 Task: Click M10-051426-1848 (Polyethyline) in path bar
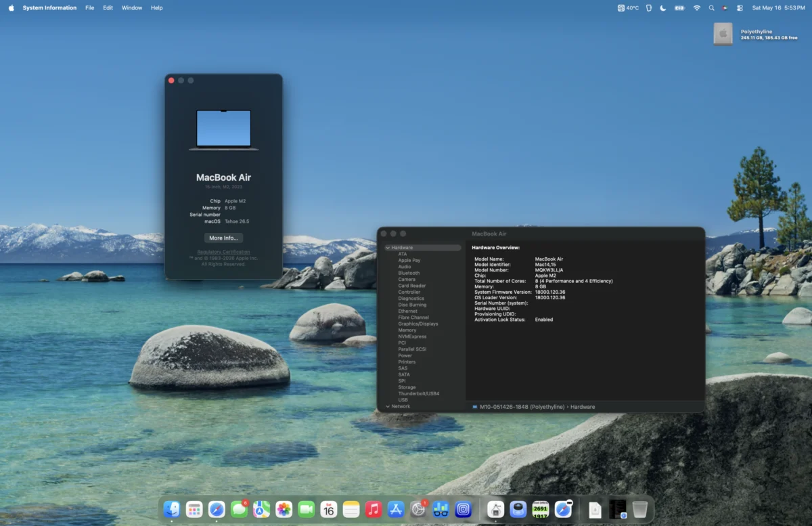pos(522,407)
